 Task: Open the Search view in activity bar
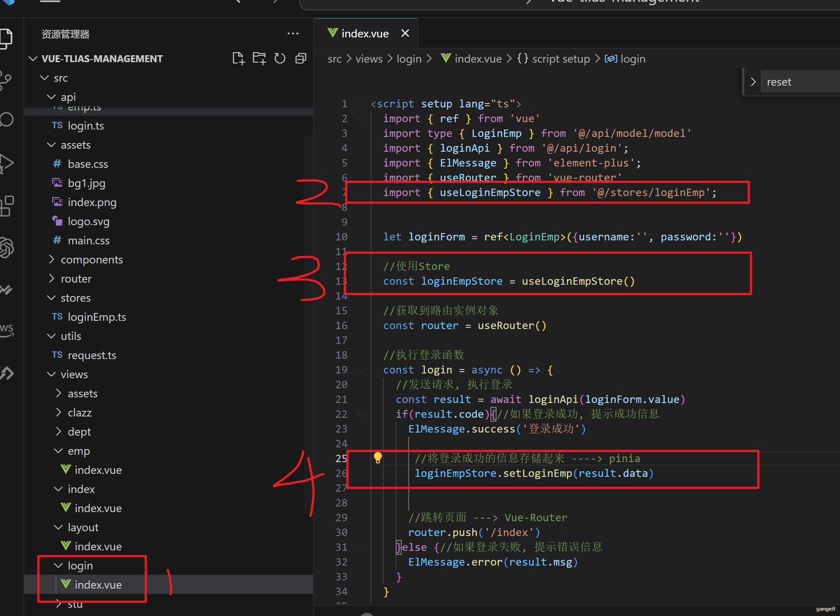click(x=6, y=120)
